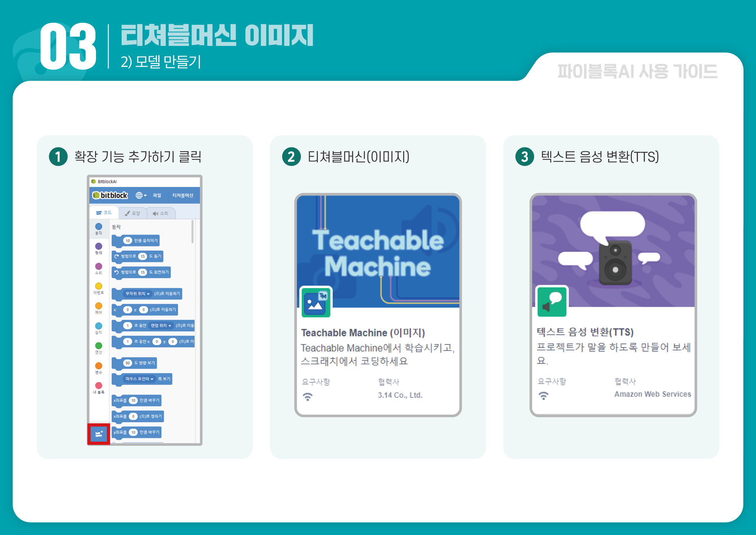Switch to the 소리 tab with speaker icon
Image resolution: width=756 pixels, height=535 pixels.
pyautogui.click(x=161, y=213)
